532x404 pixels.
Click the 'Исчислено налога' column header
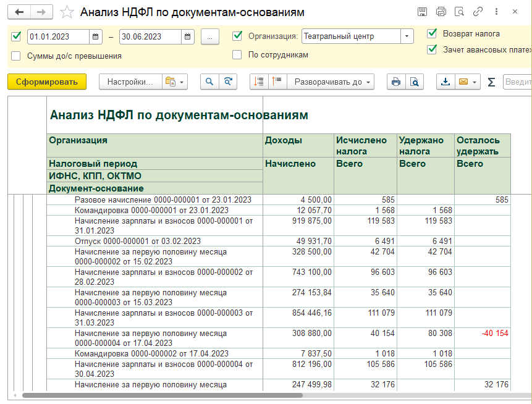365,145
